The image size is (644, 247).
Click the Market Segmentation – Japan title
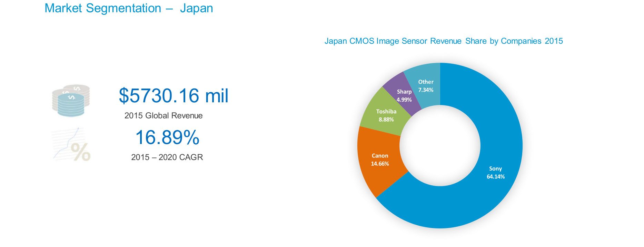[129, 8]
